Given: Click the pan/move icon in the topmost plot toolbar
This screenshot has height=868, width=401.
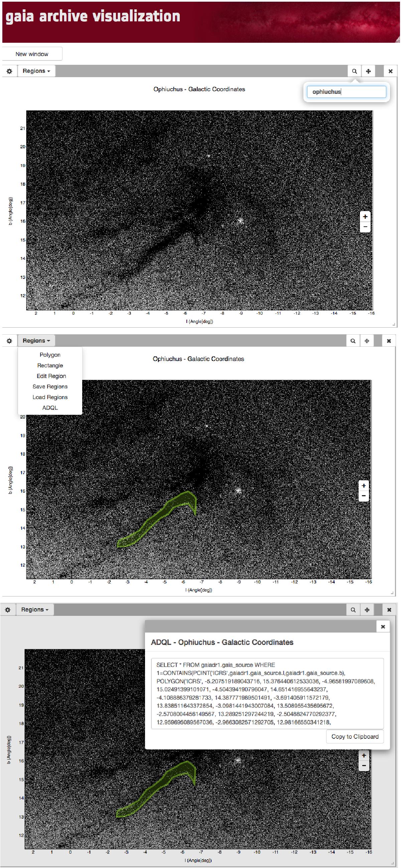Looking at the screenshot, I should (x=368, y=71).
